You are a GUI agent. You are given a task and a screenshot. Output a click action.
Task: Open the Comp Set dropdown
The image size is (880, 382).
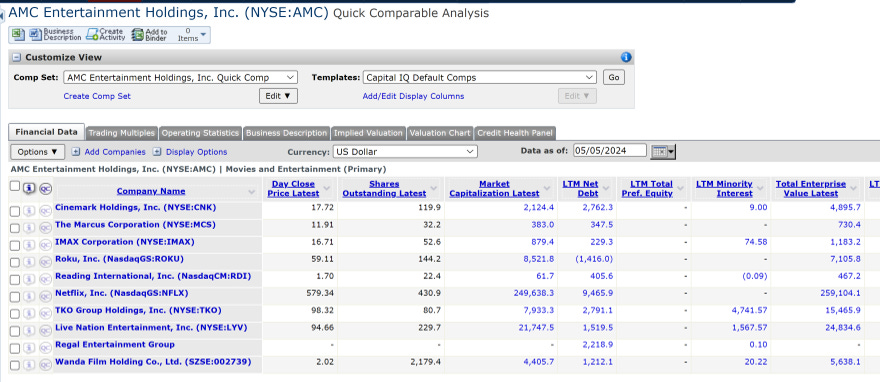180,77
